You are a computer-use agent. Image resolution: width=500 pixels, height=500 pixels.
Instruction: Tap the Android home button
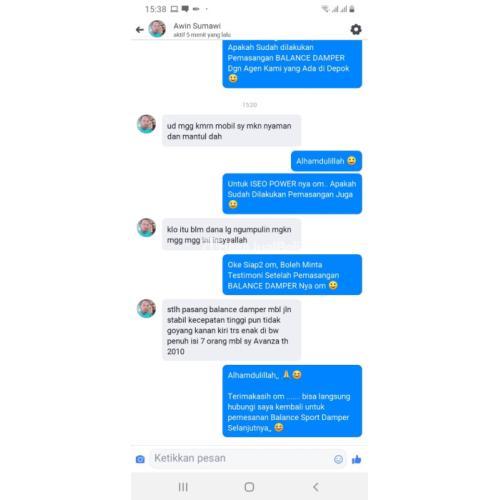(x=249, y=487)
